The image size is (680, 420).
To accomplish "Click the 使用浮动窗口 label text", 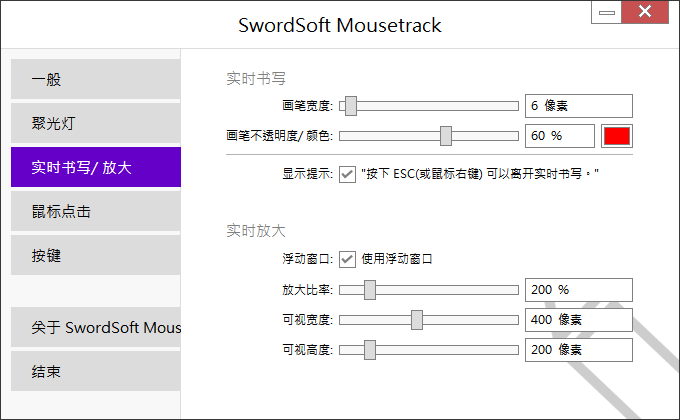I will pyautogui.click(x=397, y=259).
